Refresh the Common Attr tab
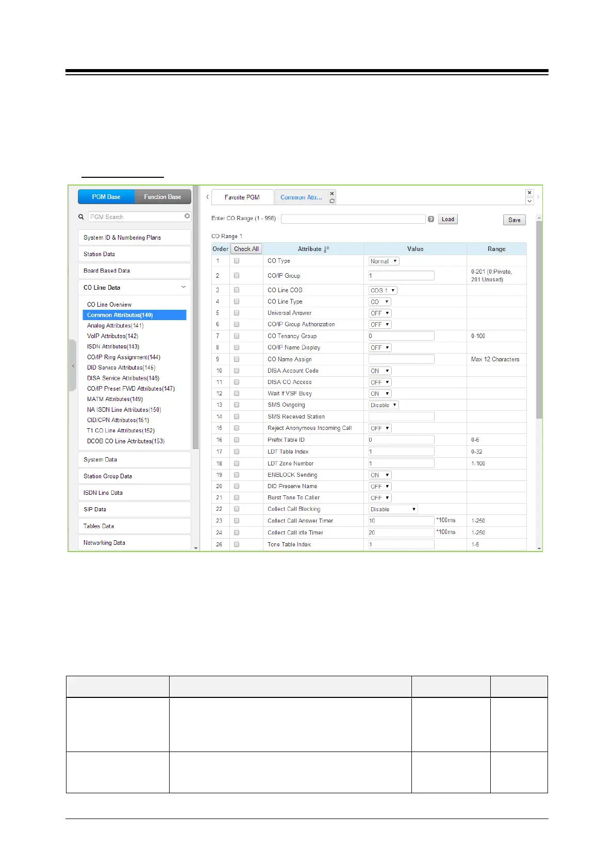614x868 pixels. (332, 201)
